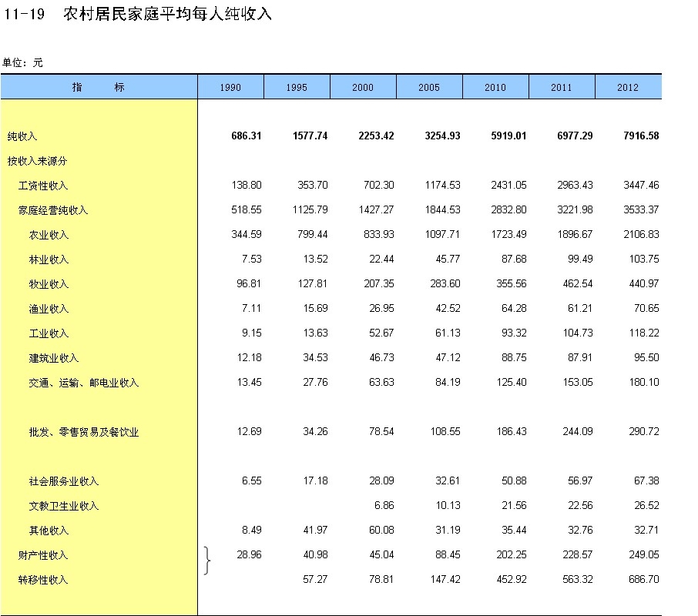698x616 pixels.
Task: Select the 社会服务业收入 row label
Action: (x=64, y=481)
